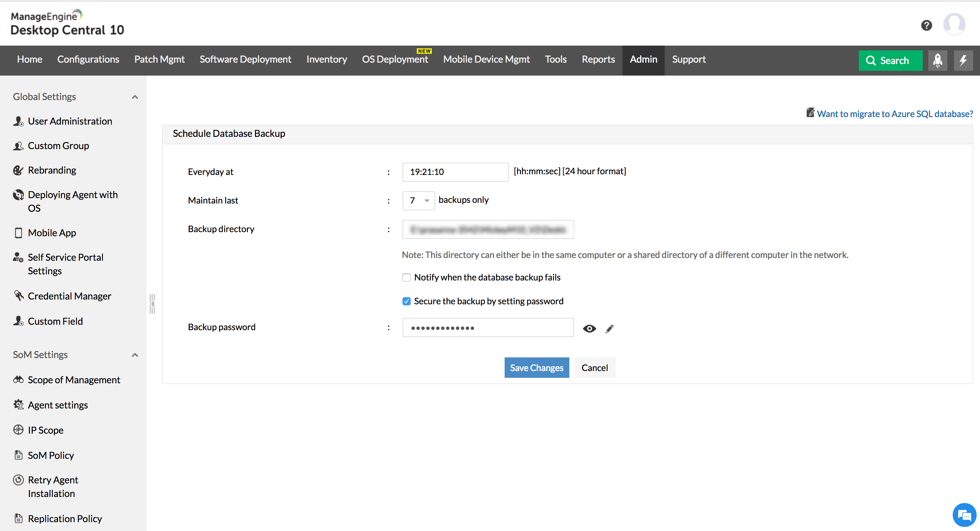
Task: Collapse the Global Settings section
Action: [x=135, y=97]
